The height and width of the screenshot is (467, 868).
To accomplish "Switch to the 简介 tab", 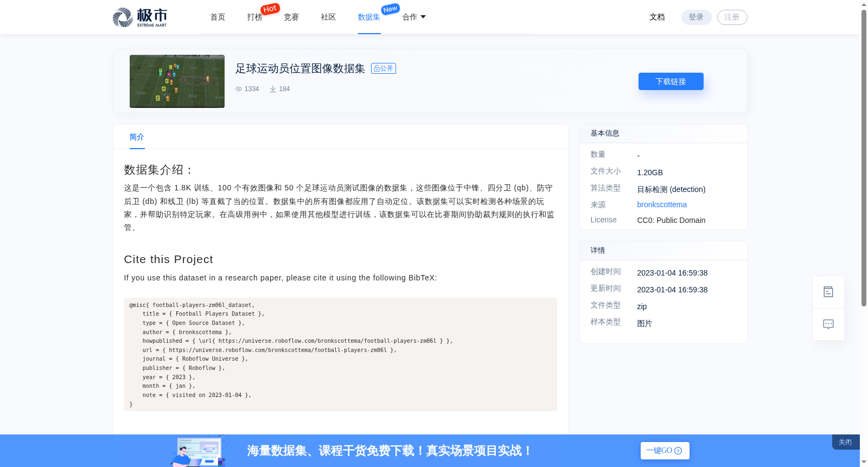I will [137, 137].
